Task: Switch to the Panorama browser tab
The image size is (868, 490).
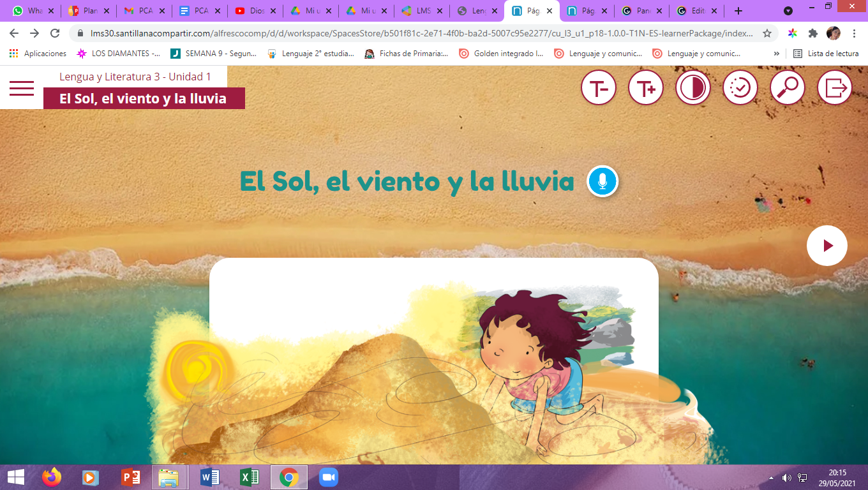Action: click(x=640, y=10)
